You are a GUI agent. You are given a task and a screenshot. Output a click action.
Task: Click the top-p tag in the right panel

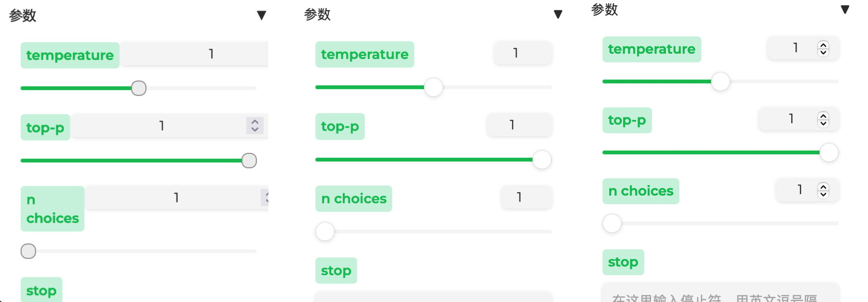[x=627, y=120]
